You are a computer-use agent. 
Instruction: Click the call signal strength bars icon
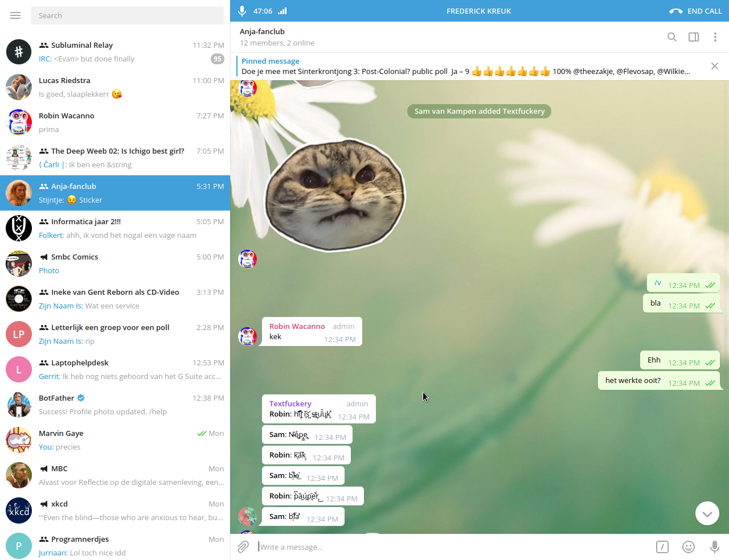282,11
